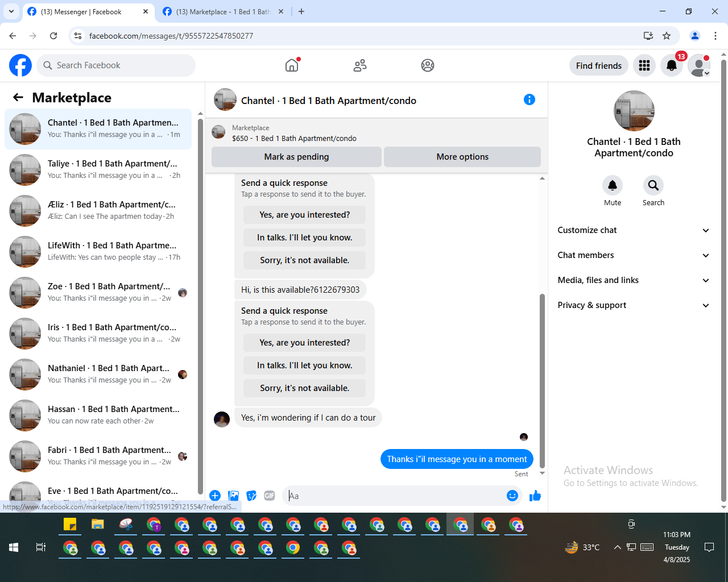Open the nine-dot Menu grid icon

click(644, 65)
